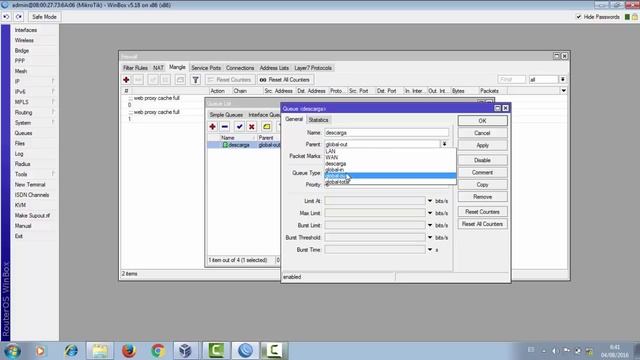This screenshot has width=640, height=360.
Task: Expand the Burst Limit arrow
Action: point(430,225)
